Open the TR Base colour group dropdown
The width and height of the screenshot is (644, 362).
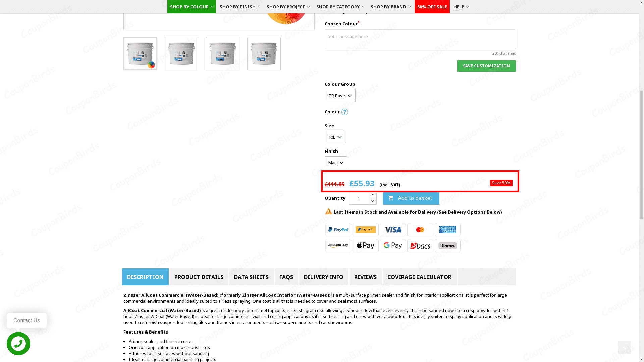340,96
